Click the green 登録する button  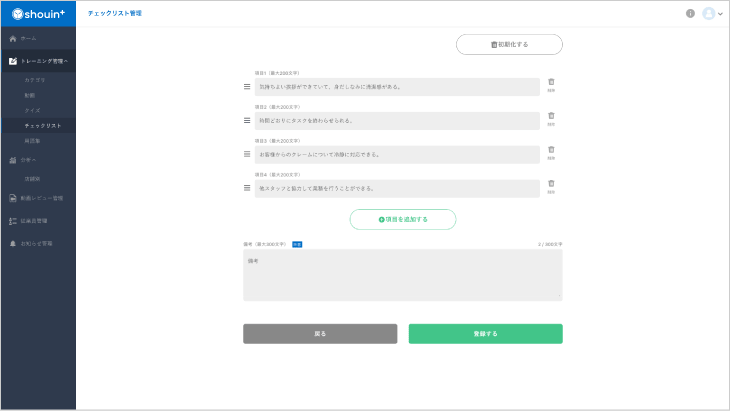[485, 334]
